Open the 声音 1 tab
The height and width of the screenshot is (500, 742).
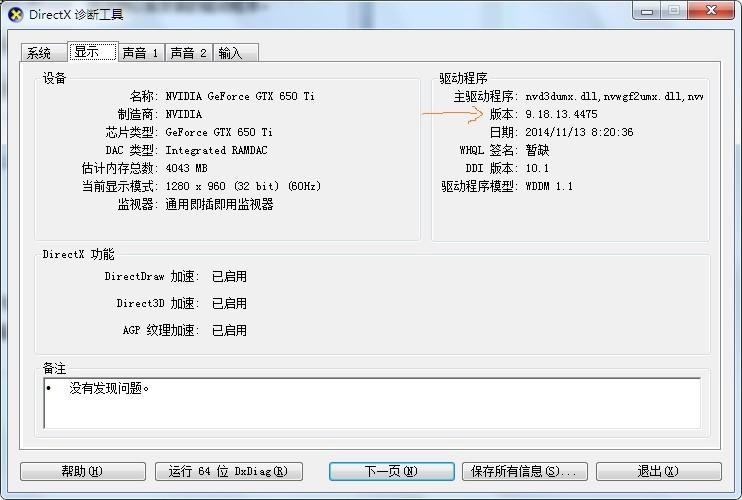[141, 53]
